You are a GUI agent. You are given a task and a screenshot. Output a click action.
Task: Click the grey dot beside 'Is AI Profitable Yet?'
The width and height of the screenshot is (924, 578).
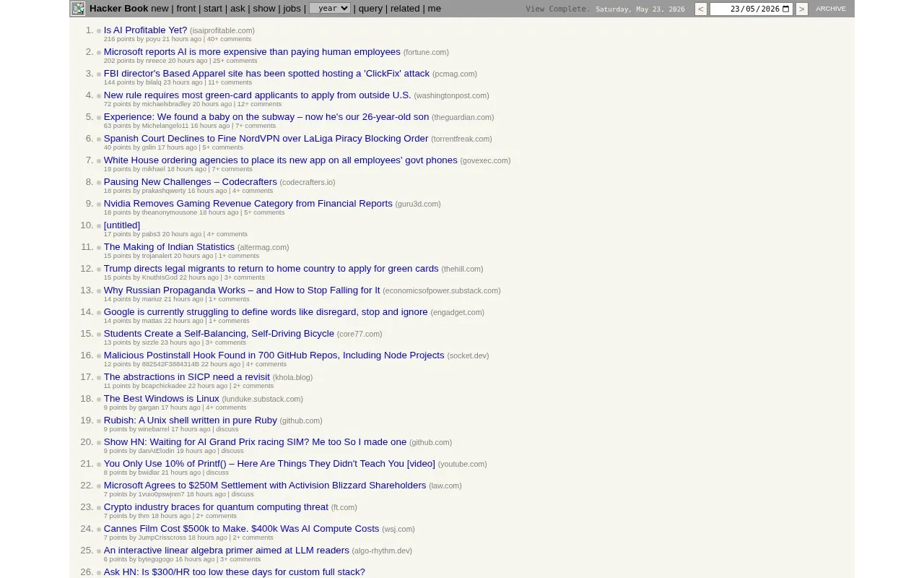(x=99, y=31)
